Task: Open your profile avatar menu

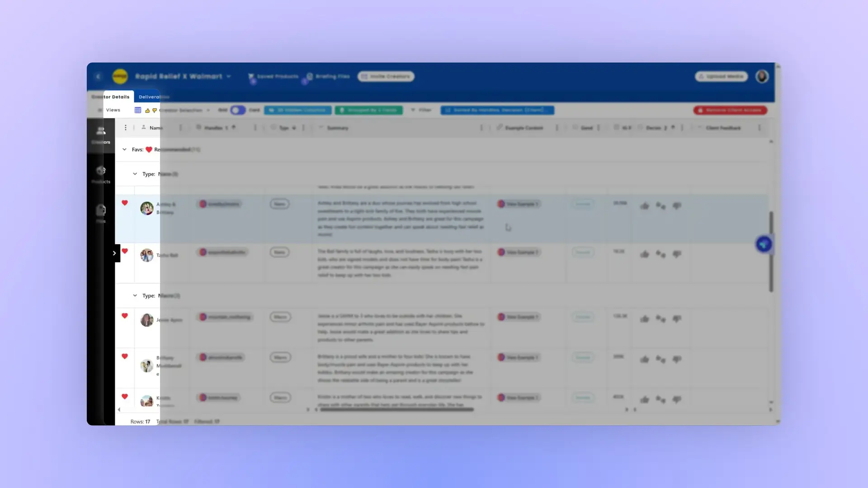Action: (x=762, y=76)
